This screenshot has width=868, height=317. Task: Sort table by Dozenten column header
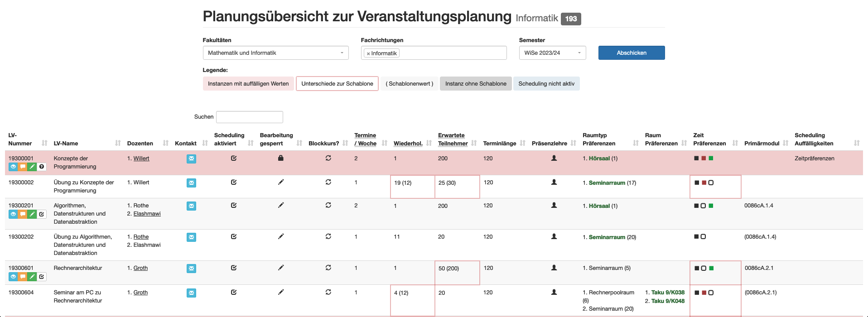click(x=140, y=144)
